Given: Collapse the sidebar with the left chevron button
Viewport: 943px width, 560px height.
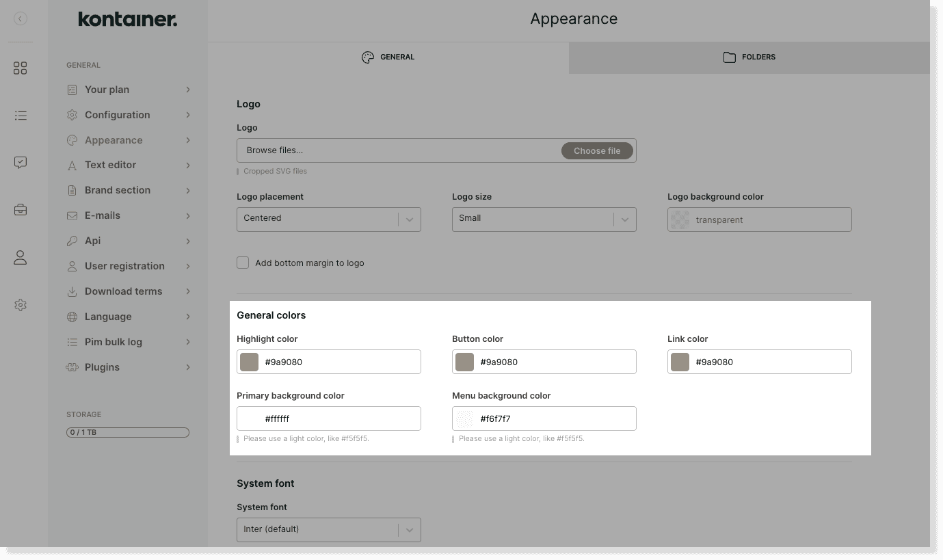Looking at the screenshot, I should coord(21,18).
